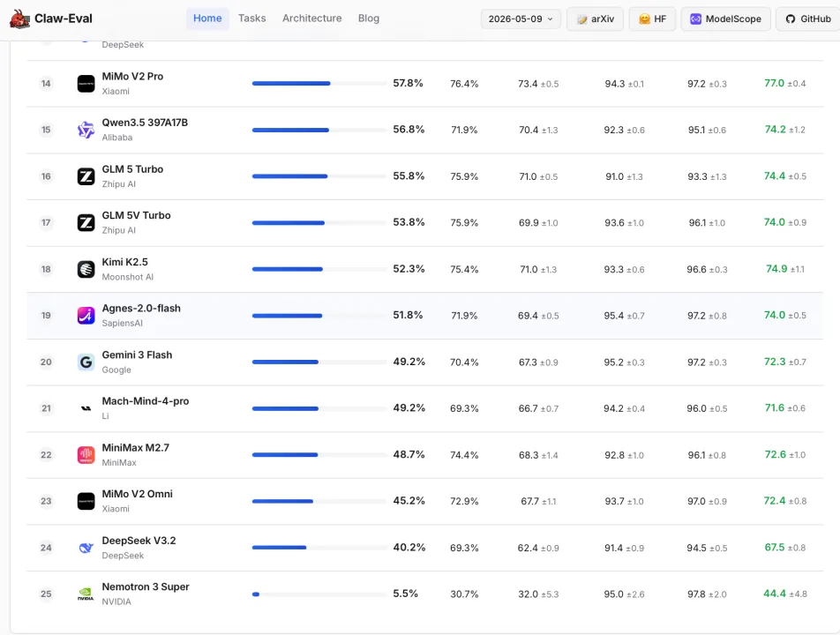
Task: Switch to the Tasks tab
Action: 251,19
